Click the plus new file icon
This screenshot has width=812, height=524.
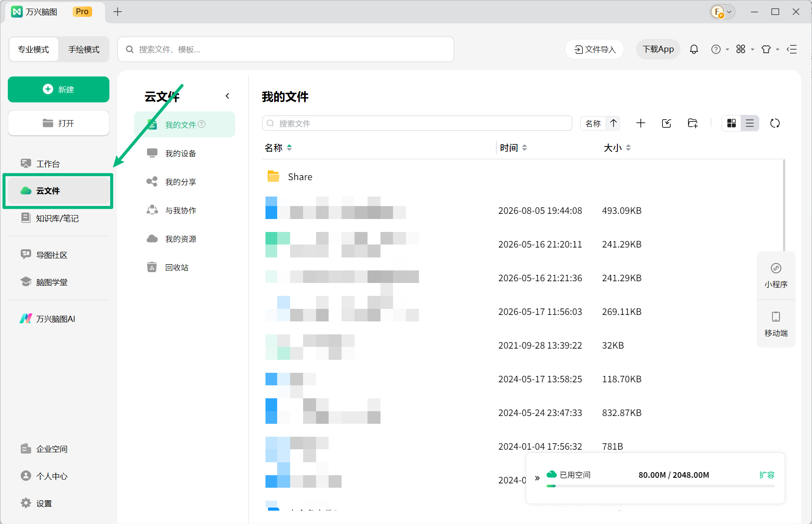point(641,123)
